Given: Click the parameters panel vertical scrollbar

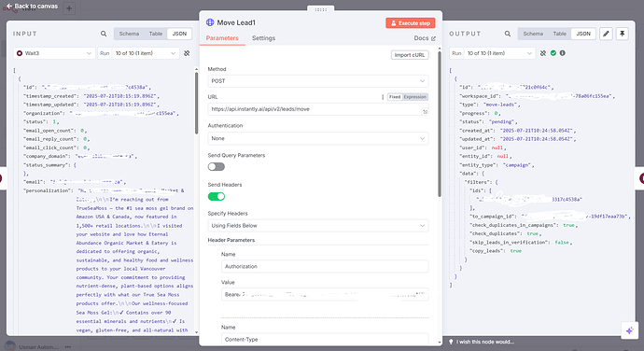Looking at the screenshot, I should (440, 123).
